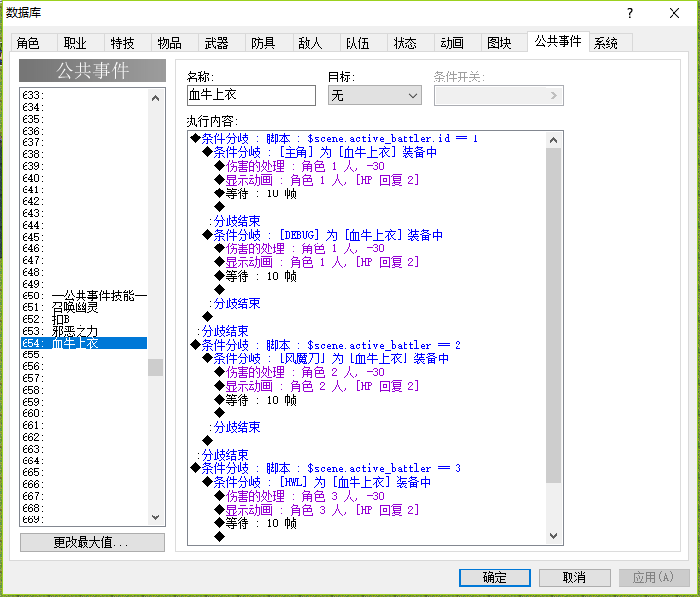Switch to the 图块 tab
The image size is (700, 597).
505,43
